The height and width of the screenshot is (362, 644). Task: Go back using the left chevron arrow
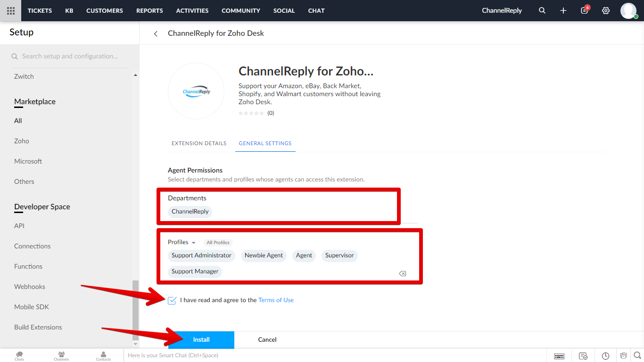click(156, 33)
